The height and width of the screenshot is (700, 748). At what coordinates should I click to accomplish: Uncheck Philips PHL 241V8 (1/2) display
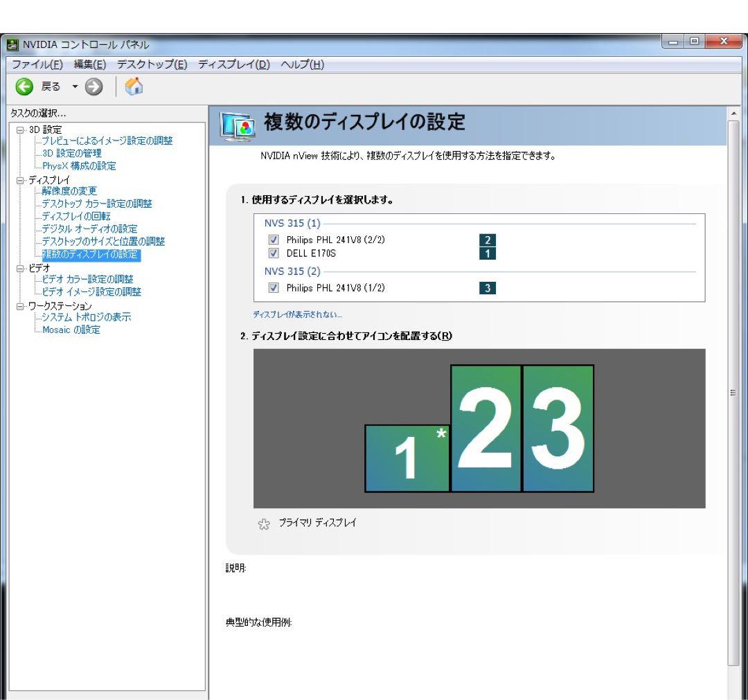point(274,287)
